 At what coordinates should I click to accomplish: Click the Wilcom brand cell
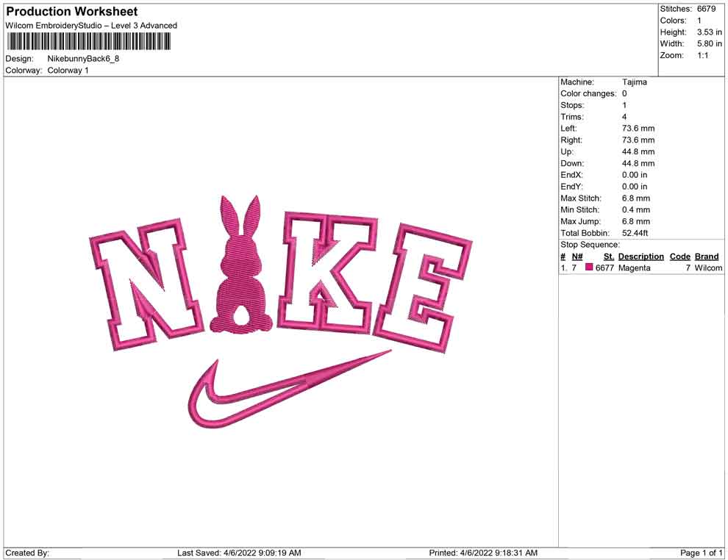click(708, 268)
